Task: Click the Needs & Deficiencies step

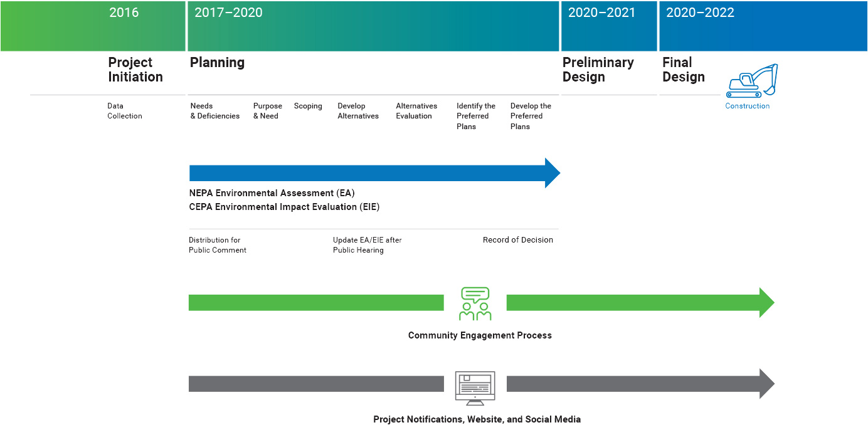Action: tap(214, 111)
